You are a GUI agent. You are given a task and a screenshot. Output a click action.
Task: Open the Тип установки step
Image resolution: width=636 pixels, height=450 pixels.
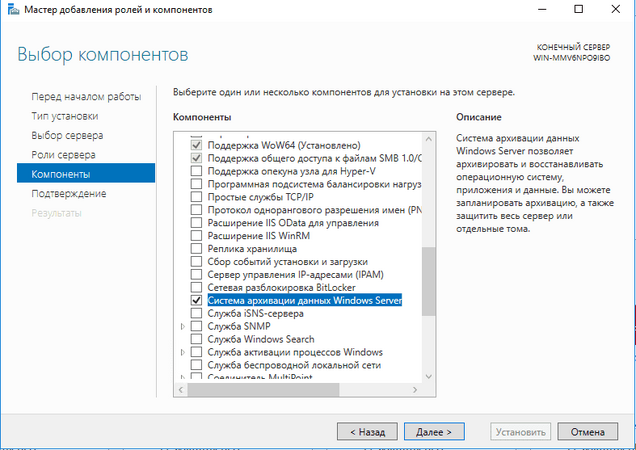pyautogui.click(x=65, y=116)
